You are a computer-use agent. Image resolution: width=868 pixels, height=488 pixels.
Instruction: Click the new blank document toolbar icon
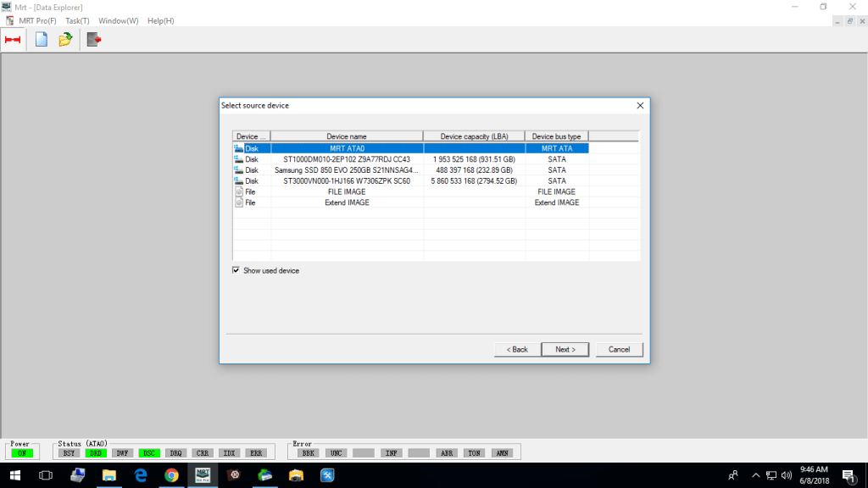point(41,39)
